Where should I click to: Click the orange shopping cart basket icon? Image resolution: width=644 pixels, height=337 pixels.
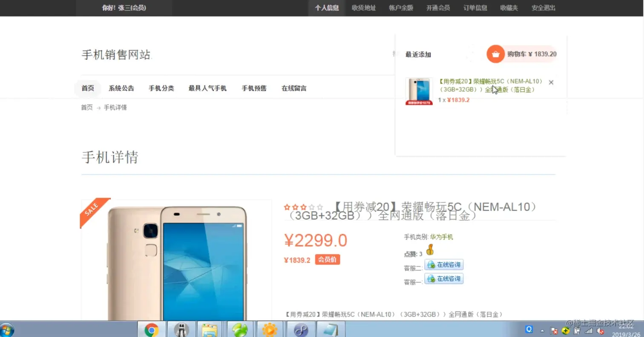495,54
